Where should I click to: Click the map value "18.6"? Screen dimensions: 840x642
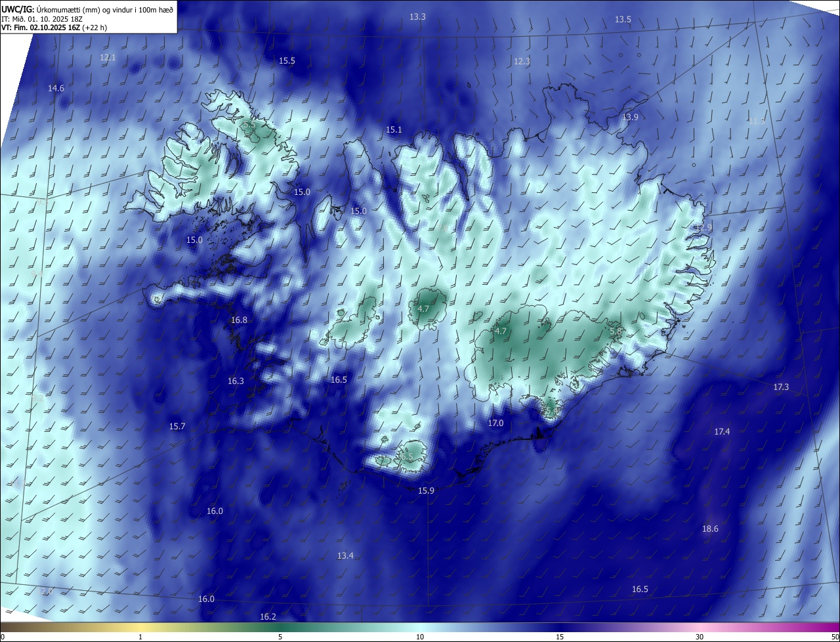pyautogui.click(x=710, y=528)
